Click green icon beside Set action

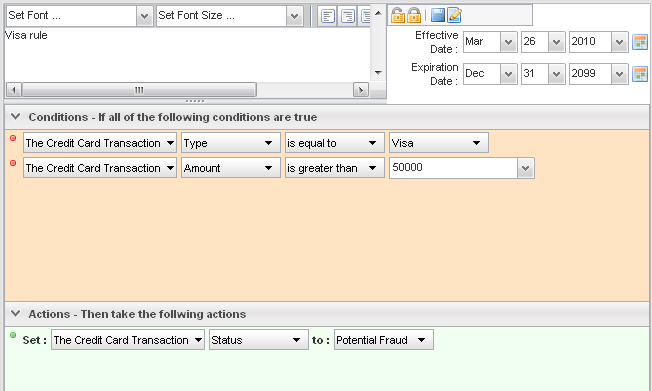click(x=13, y=335)
